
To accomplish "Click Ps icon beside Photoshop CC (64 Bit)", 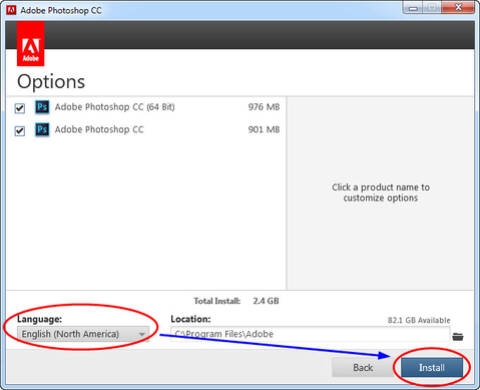I will 42,107.
